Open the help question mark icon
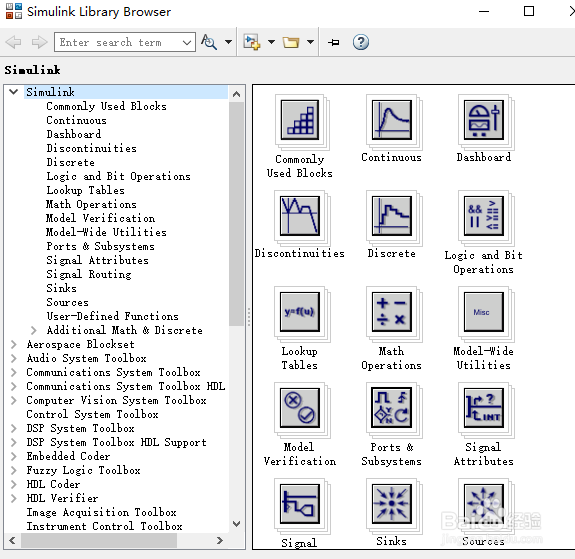Image resolution: width=575 pixels, height=559 pixels. [361, 42]
